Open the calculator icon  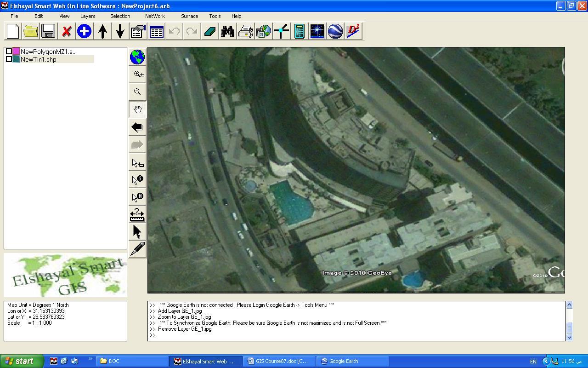coord(299,31)
